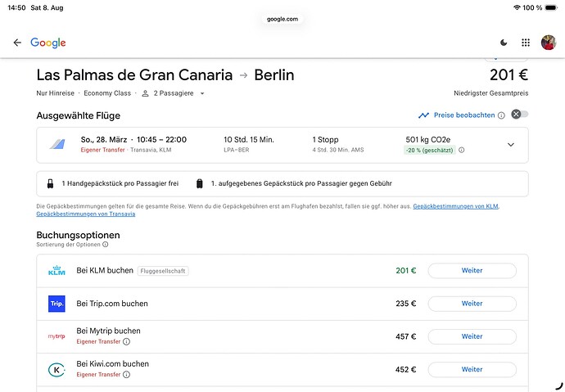
Task: Expand the selected flight details chevron
Action: (511, 145)
